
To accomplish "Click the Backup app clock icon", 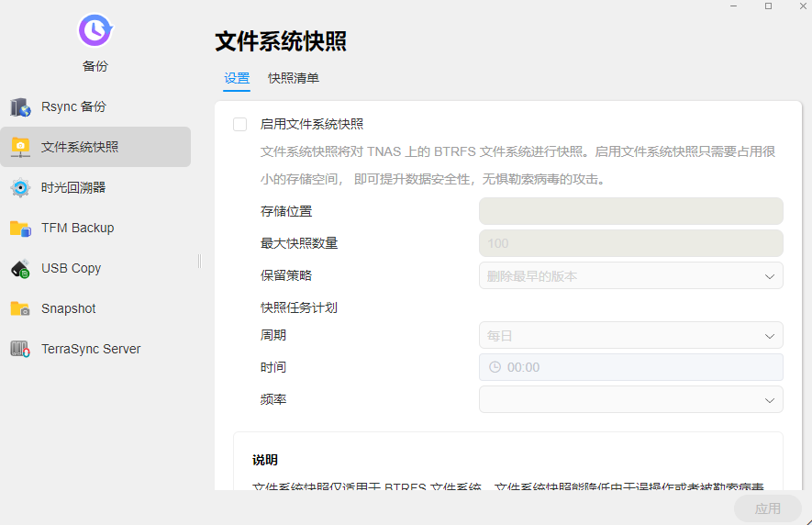I will [95, 30].
